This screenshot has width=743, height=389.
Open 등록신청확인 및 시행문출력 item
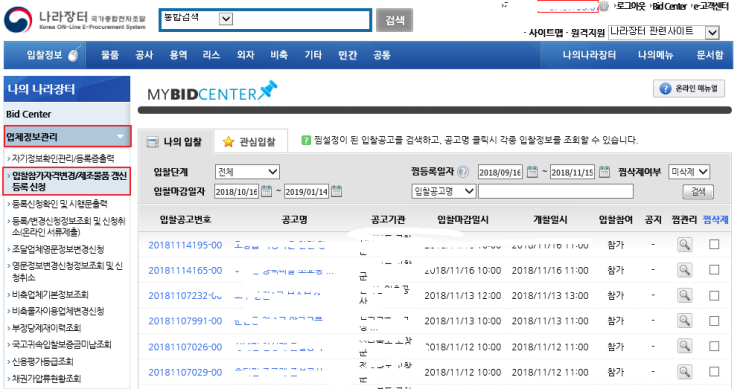(x=60, y=204)
